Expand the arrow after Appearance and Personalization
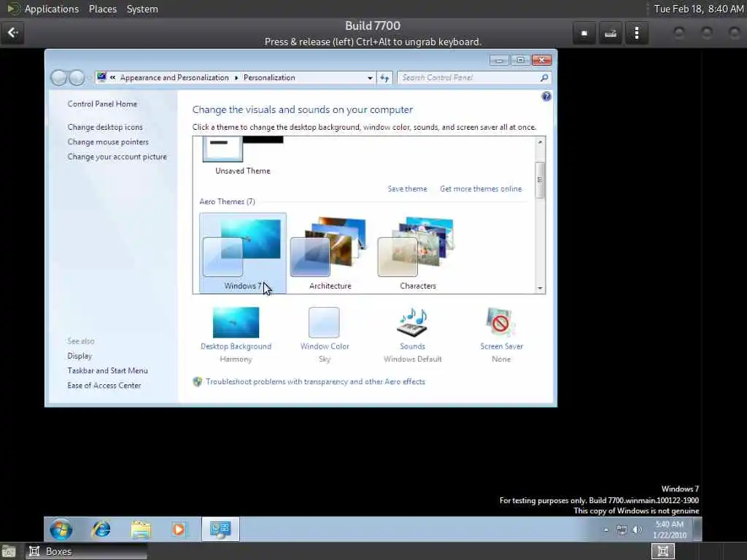747x560 pixels. [x=236, y=77]
